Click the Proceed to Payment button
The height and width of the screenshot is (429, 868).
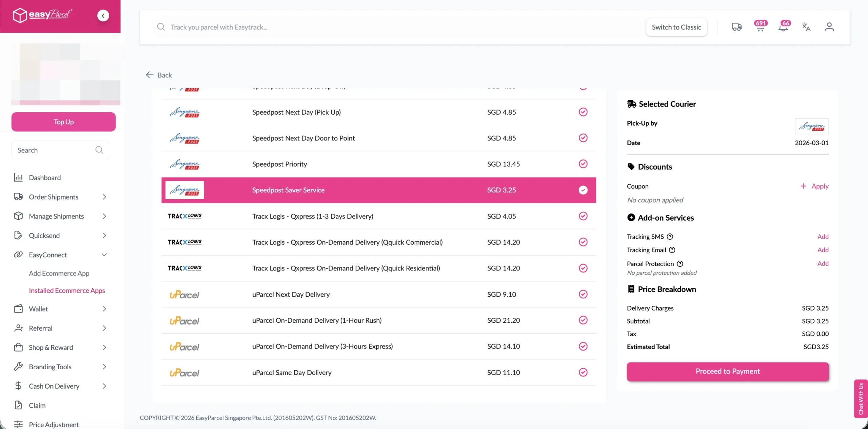[727, 371]
